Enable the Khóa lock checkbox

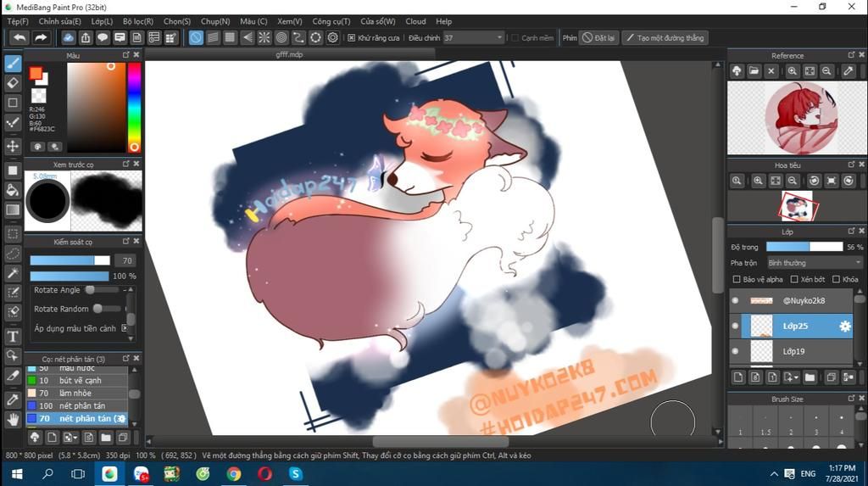(x=836, y=279)
